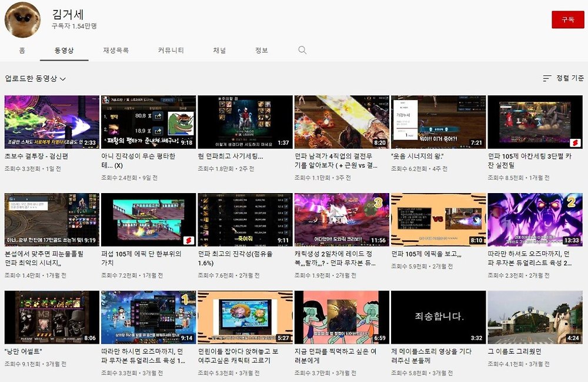The image size is (588, 382).
Task: Click the 11:56 레이드 thumbnail
Action: [342, 220]
